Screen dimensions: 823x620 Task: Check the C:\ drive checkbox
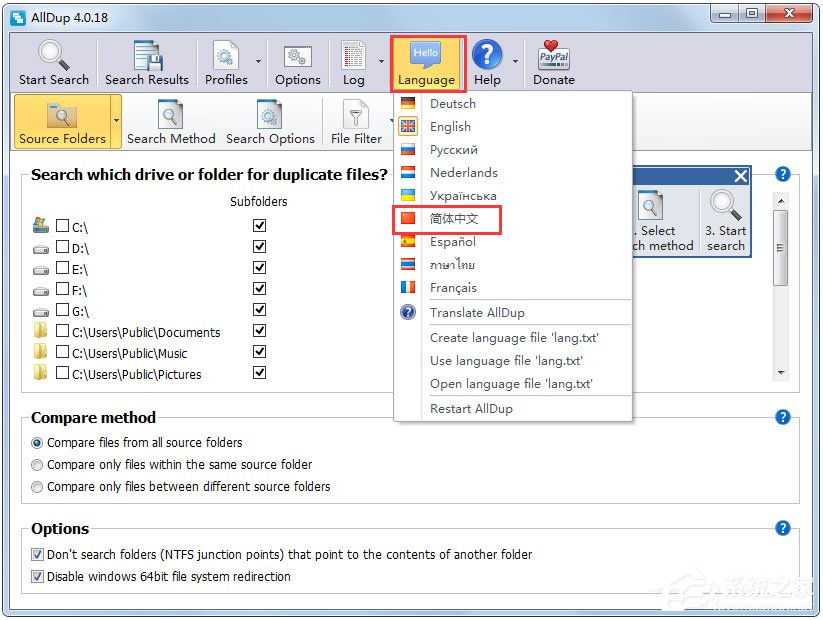click(x=63, y=227)
